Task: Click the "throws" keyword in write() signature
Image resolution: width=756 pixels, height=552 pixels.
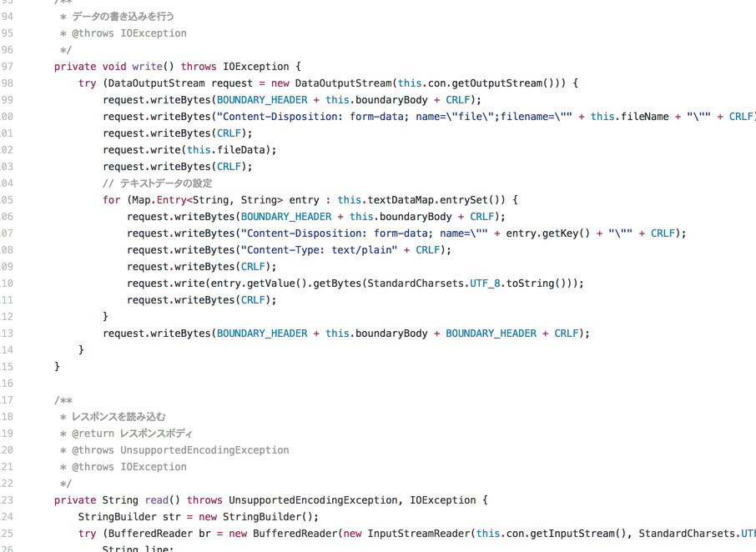Action: coord(198,67)
